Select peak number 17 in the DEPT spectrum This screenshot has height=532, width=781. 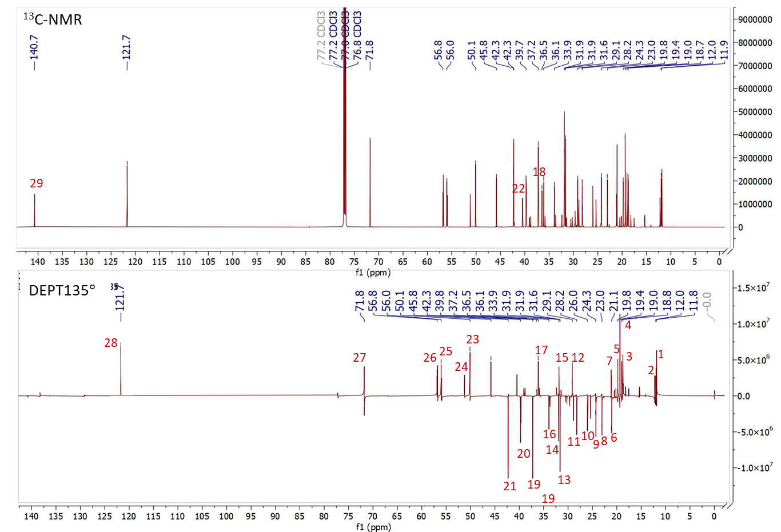(x=541, y=350)
